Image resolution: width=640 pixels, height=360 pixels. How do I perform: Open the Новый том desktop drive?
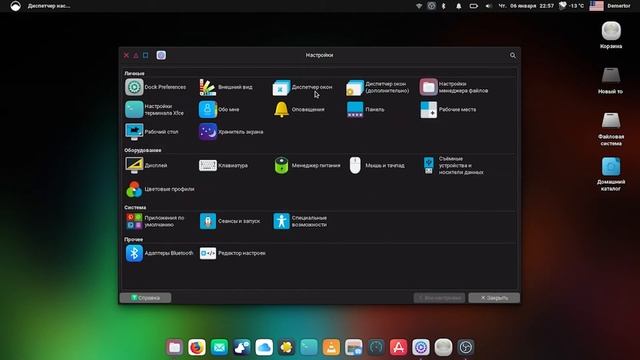click(x=611, y=81)
